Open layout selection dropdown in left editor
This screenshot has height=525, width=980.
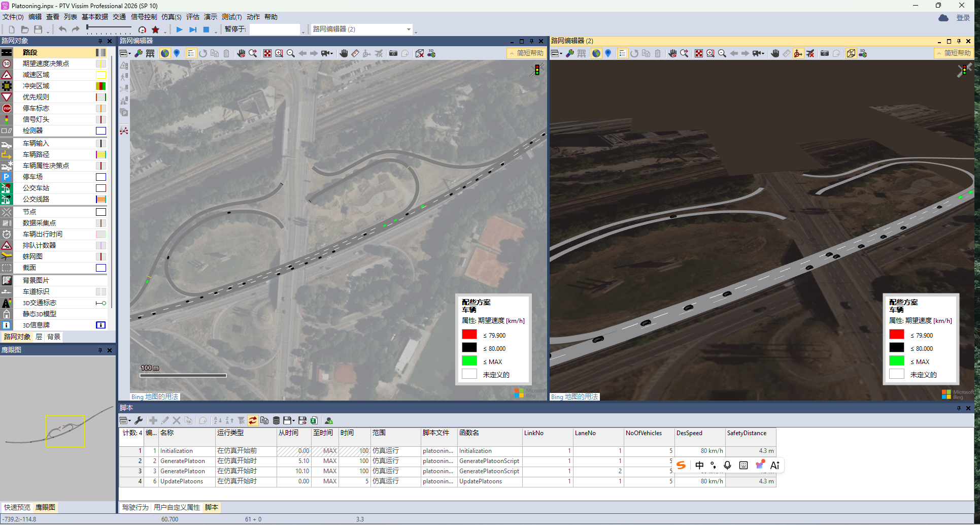coord(125,53)
